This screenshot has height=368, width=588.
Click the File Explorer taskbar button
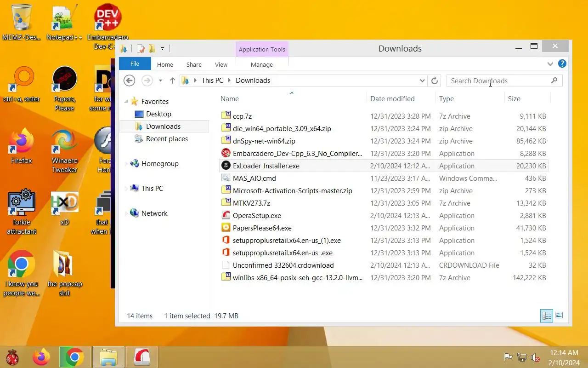coord(108,357)
